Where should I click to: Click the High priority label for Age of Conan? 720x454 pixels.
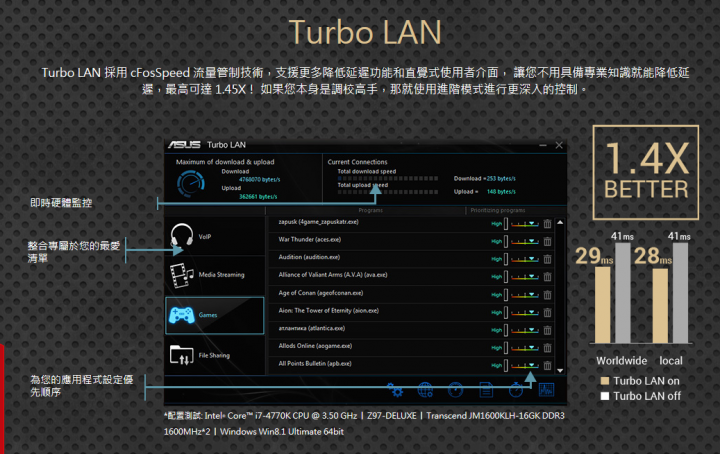pos(496,295)
